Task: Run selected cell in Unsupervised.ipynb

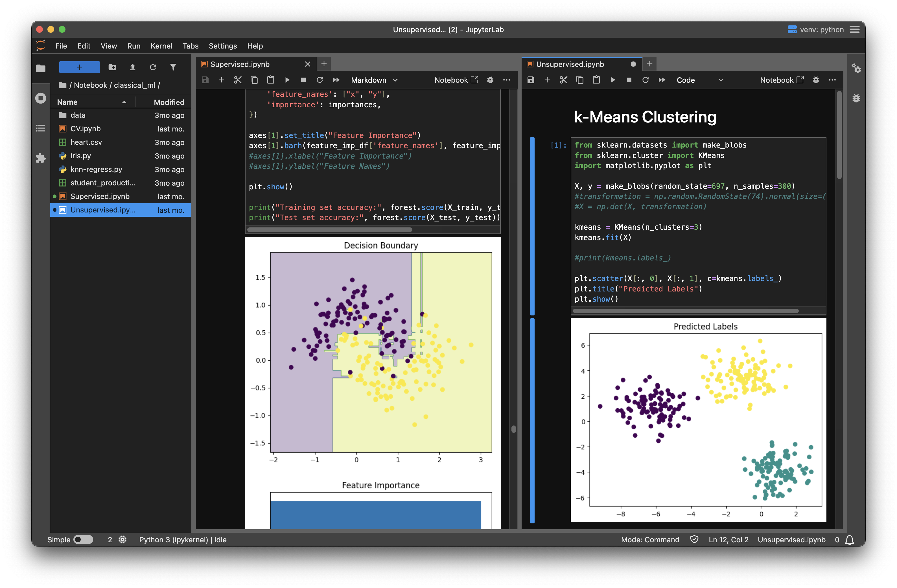Action: coord(613,80)
